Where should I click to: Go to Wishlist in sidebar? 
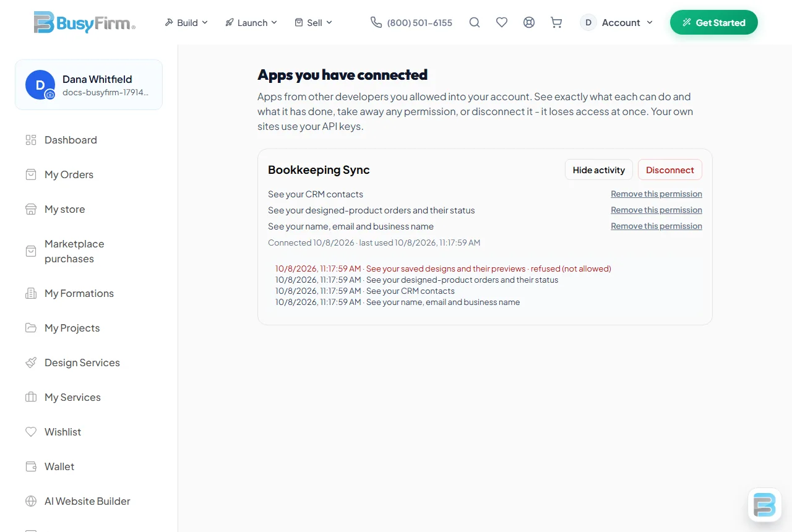89,432
